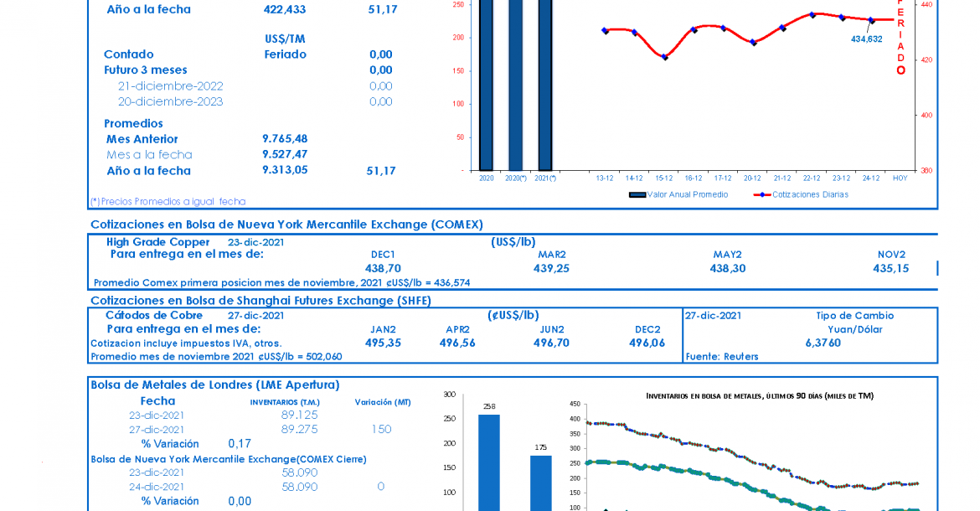The width and height of the screenshot is (980, 511).
Task: Select the 434,632 data label on chart
Action: pyautogui.click(x=866, y=39)
